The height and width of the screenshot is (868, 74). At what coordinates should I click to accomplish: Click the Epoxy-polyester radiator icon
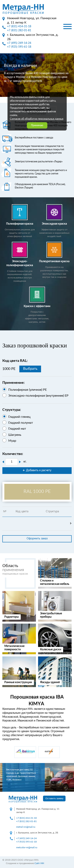20,250
